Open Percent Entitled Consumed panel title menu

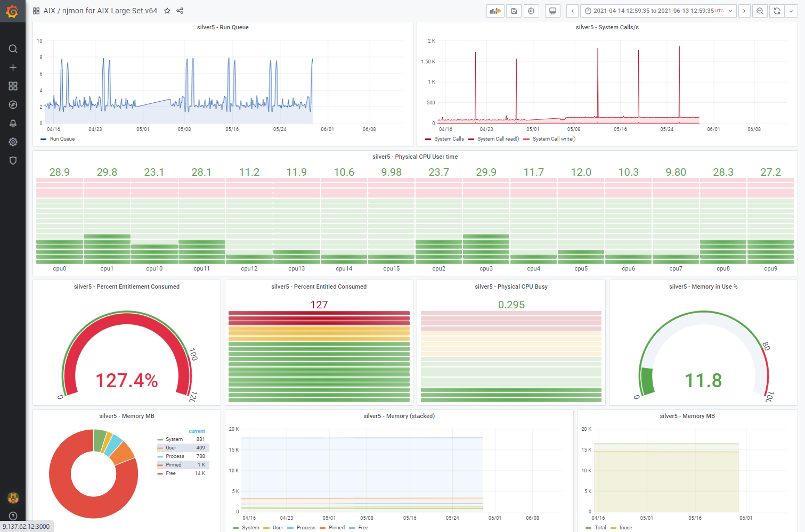coord(319,287)
